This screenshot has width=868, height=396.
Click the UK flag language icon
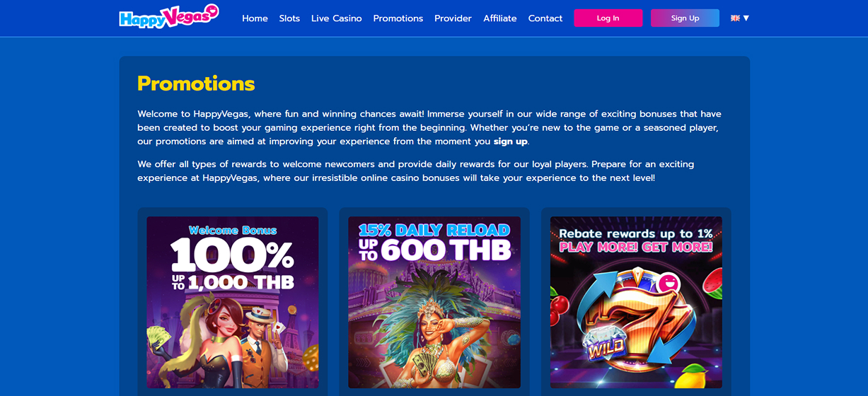coord(735,18)
